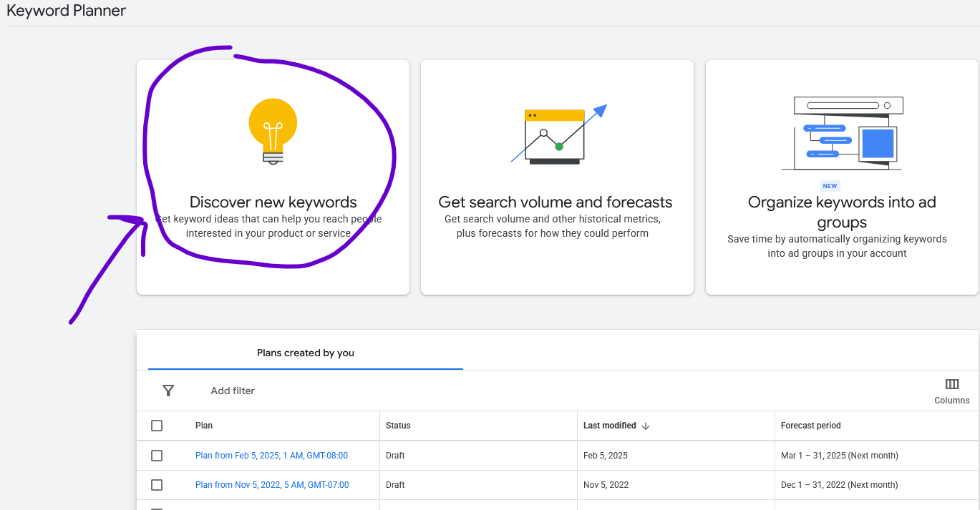Check the Feb 5, 2025 plan checkbox

click(x=157, y=455)
